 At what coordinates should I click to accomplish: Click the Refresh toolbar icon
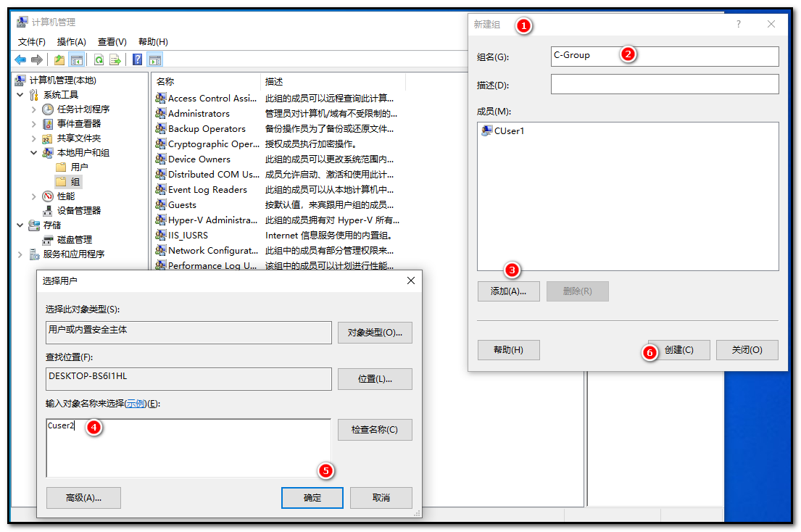[99, 59]
